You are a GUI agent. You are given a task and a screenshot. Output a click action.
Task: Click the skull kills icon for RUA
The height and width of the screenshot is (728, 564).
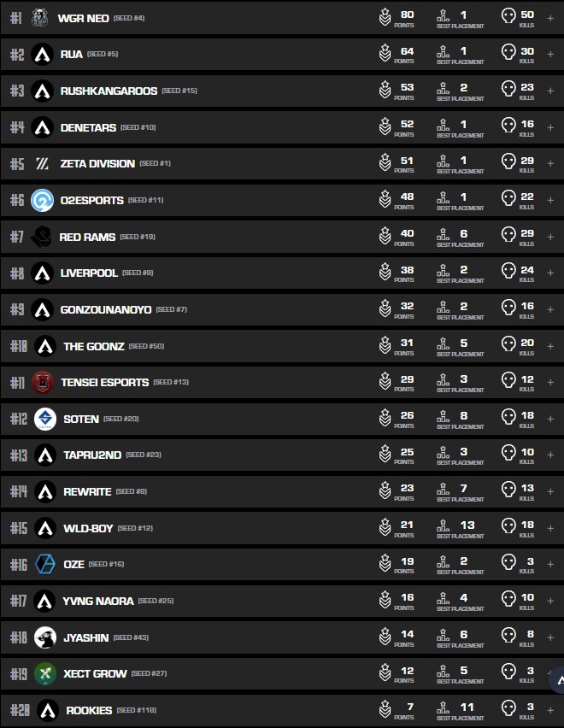point(508,54)
